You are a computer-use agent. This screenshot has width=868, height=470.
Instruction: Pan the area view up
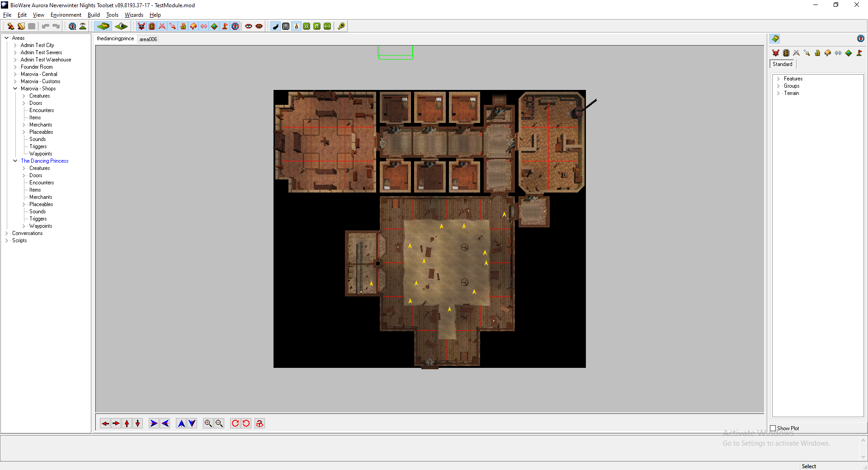click(127, 423)
